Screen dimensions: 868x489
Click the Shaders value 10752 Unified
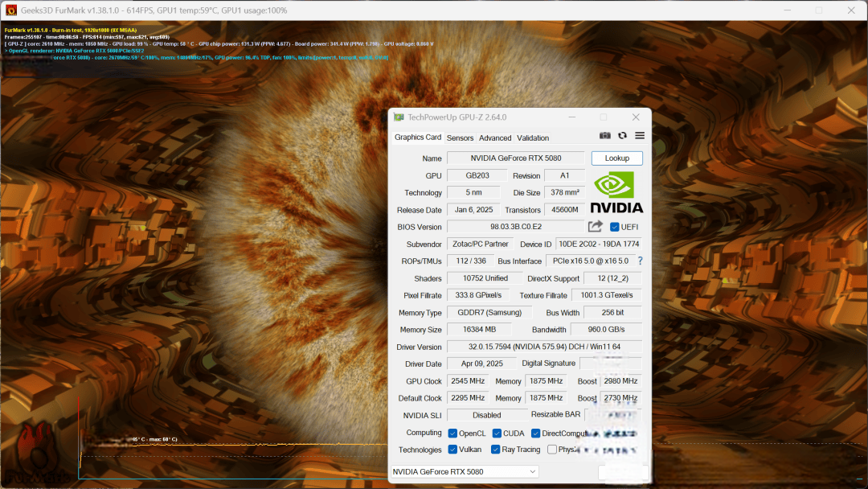485,278
